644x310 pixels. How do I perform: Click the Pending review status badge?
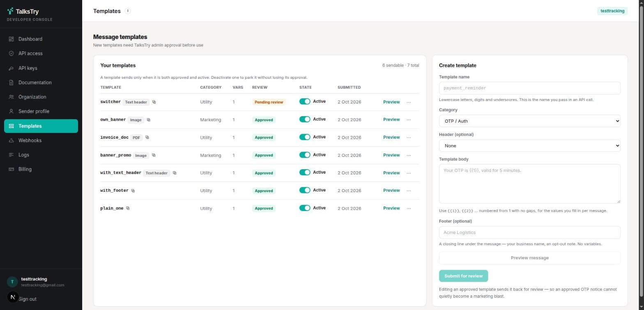click(x=269, y=102)
